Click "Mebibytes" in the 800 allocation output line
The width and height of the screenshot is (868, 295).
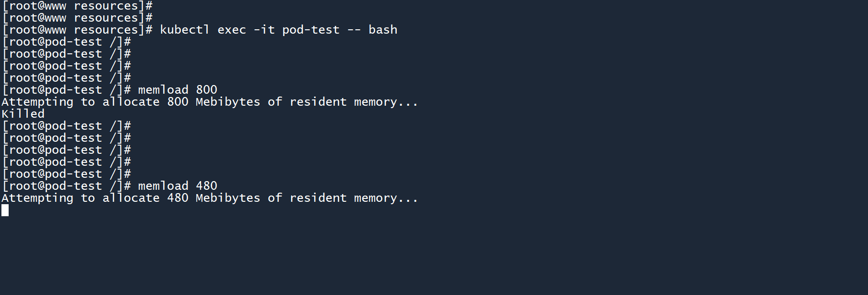228,102
